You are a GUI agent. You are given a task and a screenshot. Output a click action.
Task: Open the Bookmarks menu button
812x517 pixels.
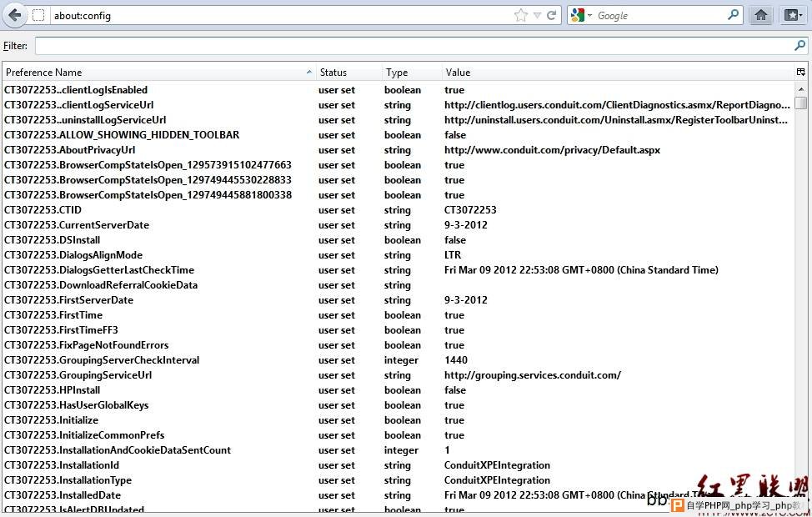coord(791,15)
